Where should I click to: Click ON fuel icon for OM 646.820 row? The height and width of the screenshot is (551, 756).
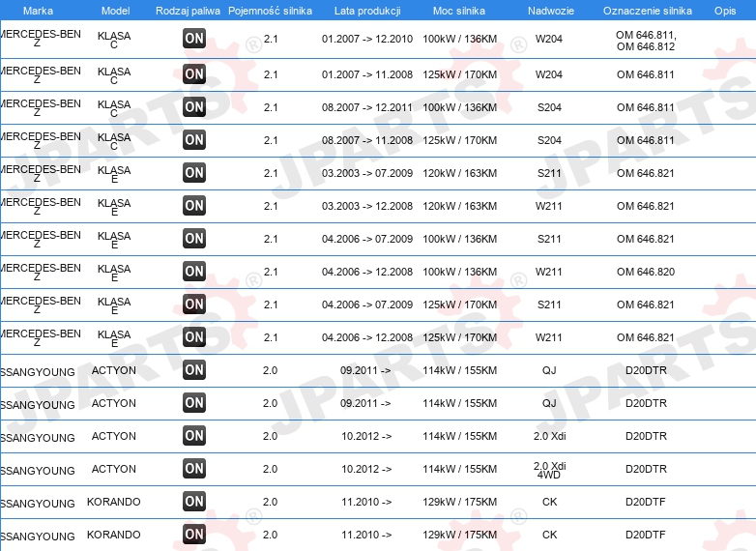[x=194, y=272]
